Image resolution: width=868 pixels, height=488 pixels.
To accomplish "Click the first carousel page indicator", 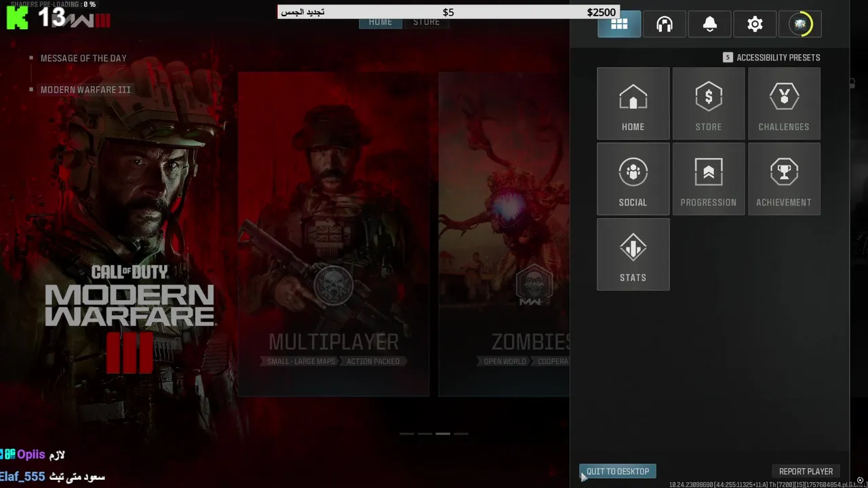I will [407, 433].
